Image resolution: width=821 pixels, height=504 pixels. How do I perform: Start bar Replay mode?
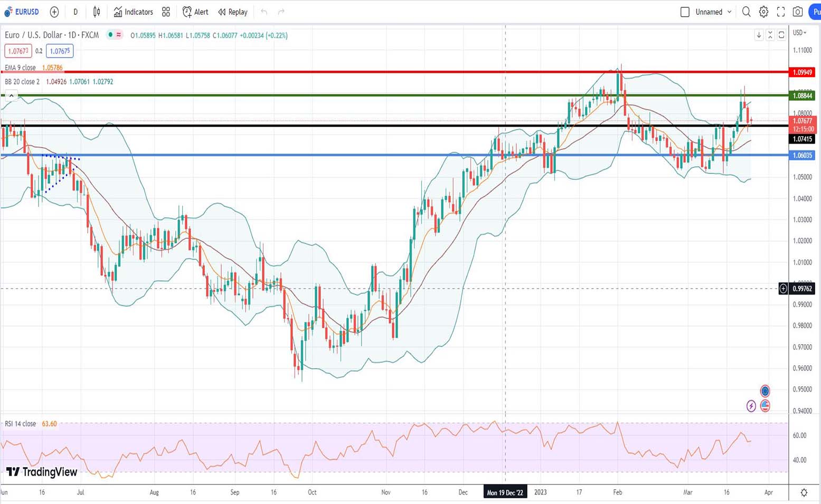[233, 12]
